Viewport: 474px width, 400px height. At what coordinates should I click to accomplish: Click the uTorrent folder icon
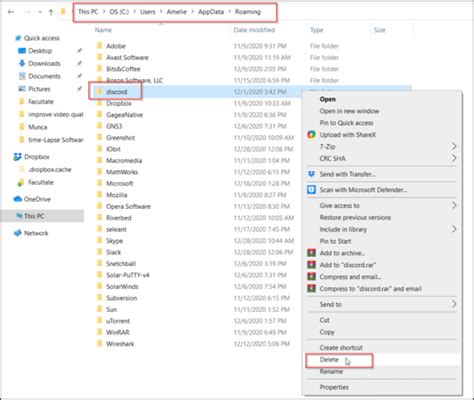[x=100, y=321]
